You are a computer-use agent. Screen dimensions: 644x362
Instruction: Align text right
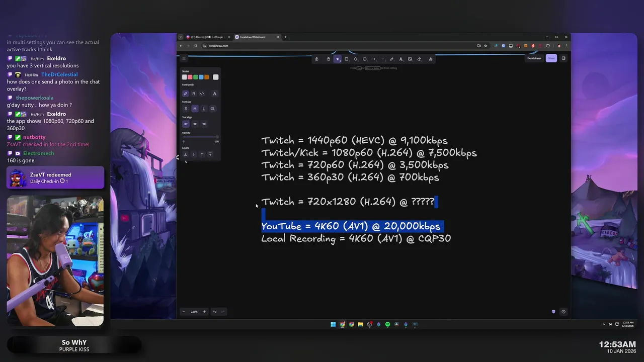tap(204, 124)
